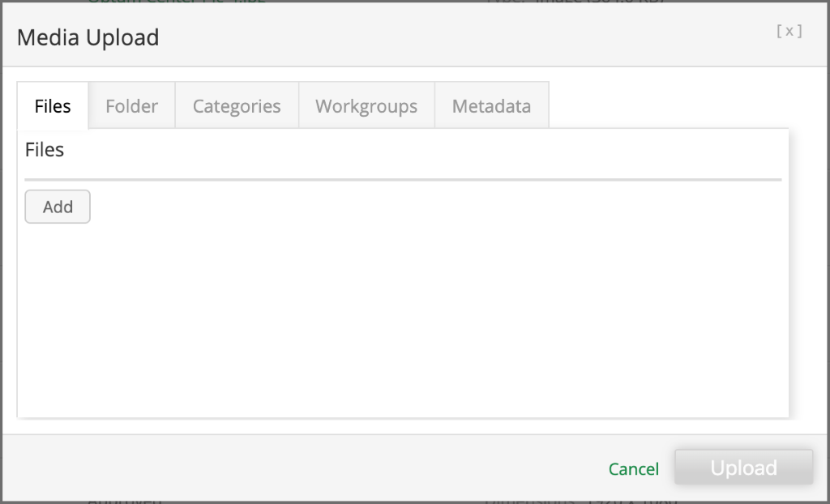Assign workgroups via the Workgroups tab

[x=366, y=106]
